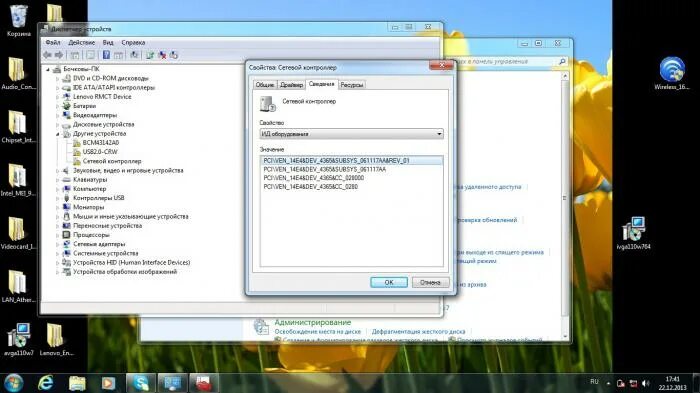The image size is (700, 393).
Task: Click Scan for hardware changes toolbar icon
Action: click(134, 55)
